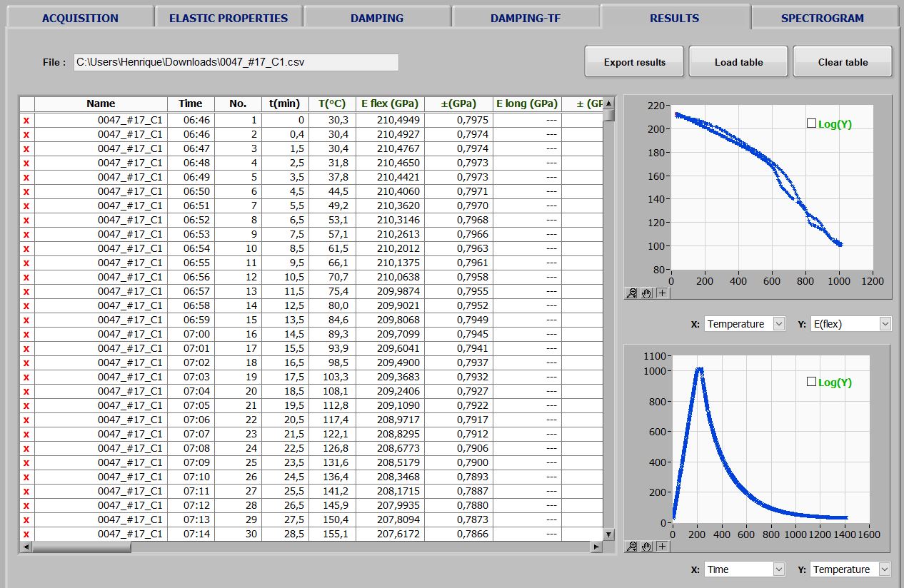Image resolution: width=904 pixels, height=588 pixels.
Task: Remove row No. 29 using its red x
Action: [26, 519]
